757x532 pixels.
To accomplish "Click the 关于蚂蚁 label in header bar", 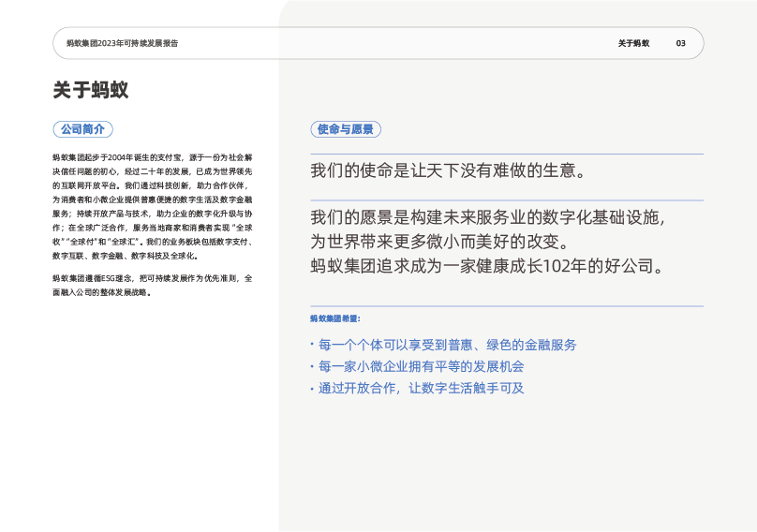I will (x=633, y=43).
